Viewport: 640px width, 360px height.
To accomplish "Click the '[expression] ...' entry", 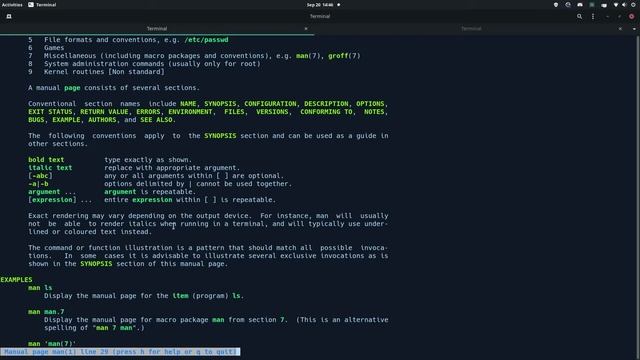I will (x=60, y=200).
